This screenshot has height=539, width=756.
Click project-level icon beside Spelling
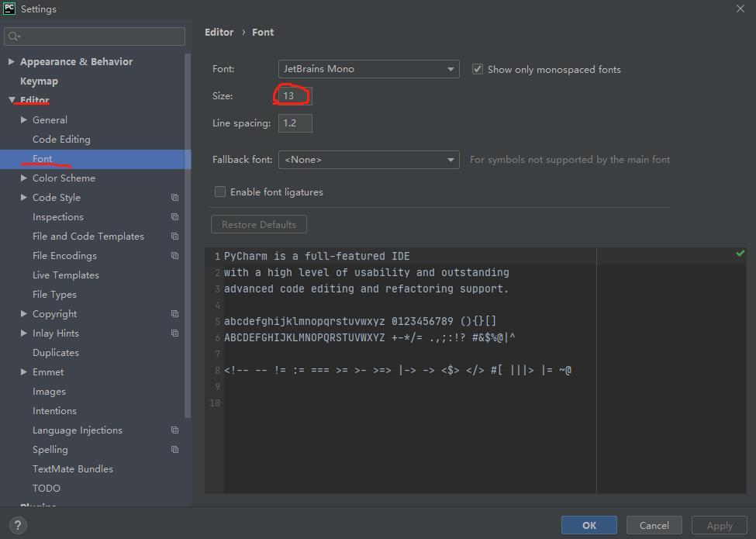coord(174,449)
